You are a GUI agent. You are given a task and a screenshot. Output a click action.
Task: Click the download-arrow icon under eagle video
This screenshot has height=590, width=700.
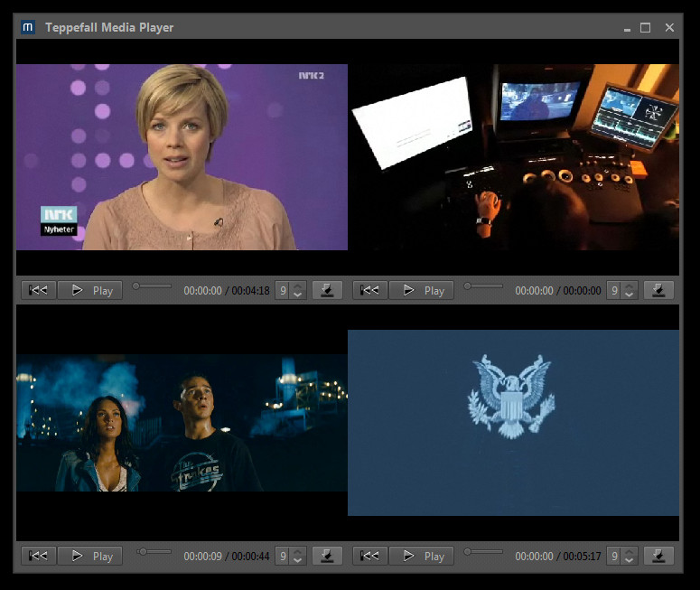pyautogui.click(x=658, y=556)
